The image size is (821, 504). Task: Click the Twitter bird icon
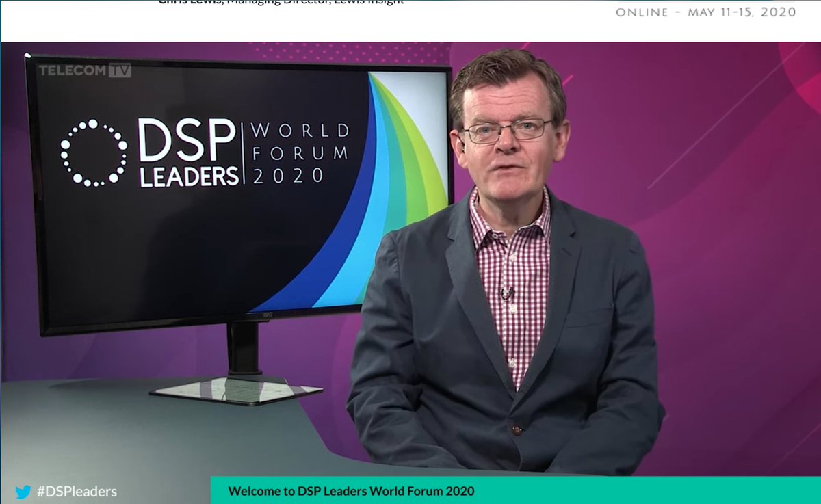(x=23, y=492)
